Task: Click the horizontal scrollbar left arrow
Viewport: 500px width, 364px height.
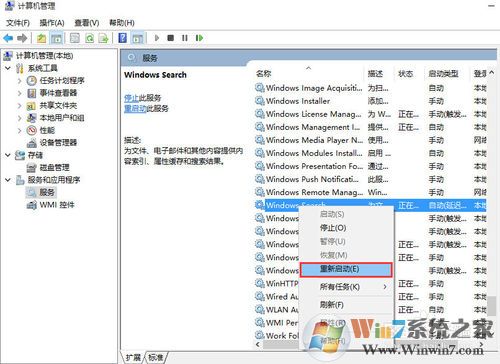Action: (x=258, y=344)
